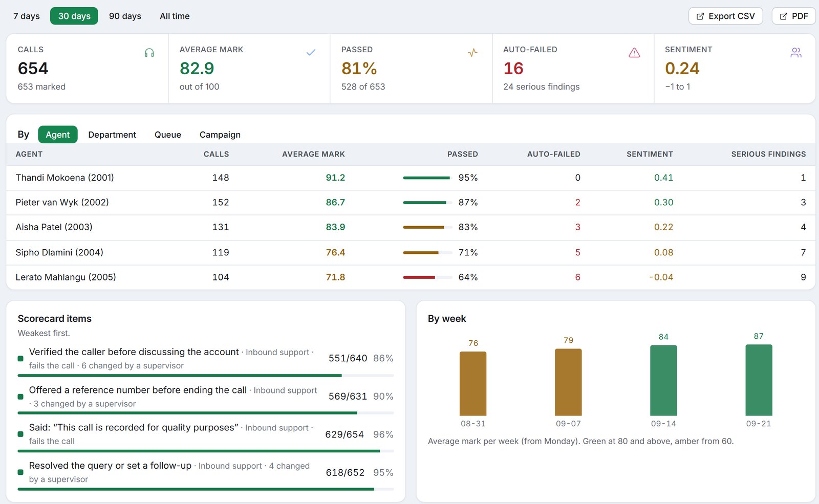Click the external-link icon on PDF button
Screen dimensions: 819x504
[x=783, y=16]
